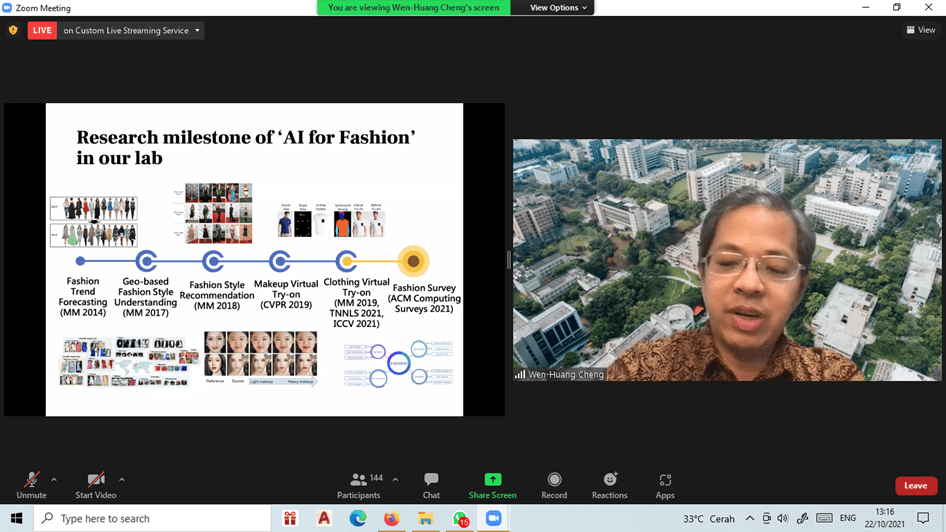Start Video camera toggle
This screenshot has width=946, height=532.
pyautogui.click(x=96, y=485)
